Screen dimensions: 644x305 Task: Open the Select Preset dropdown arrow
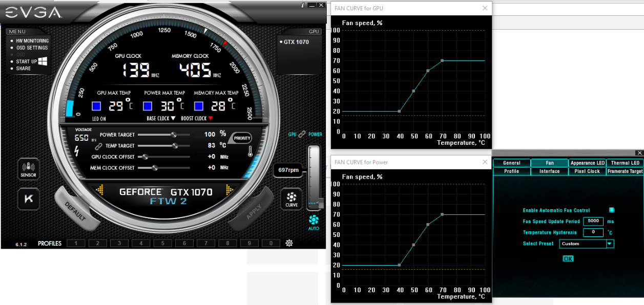610,244
